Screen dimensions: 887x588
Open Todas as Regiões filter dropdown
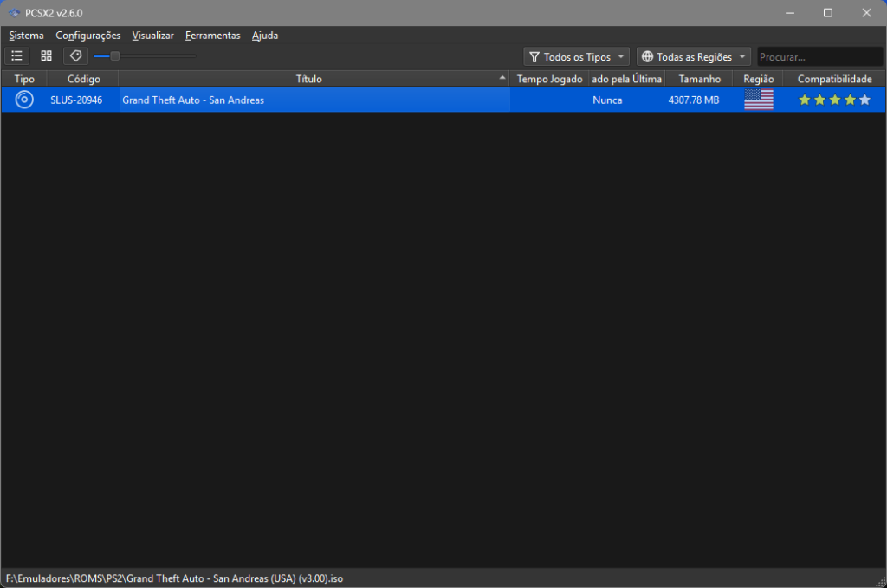click(x=694, y=57)
